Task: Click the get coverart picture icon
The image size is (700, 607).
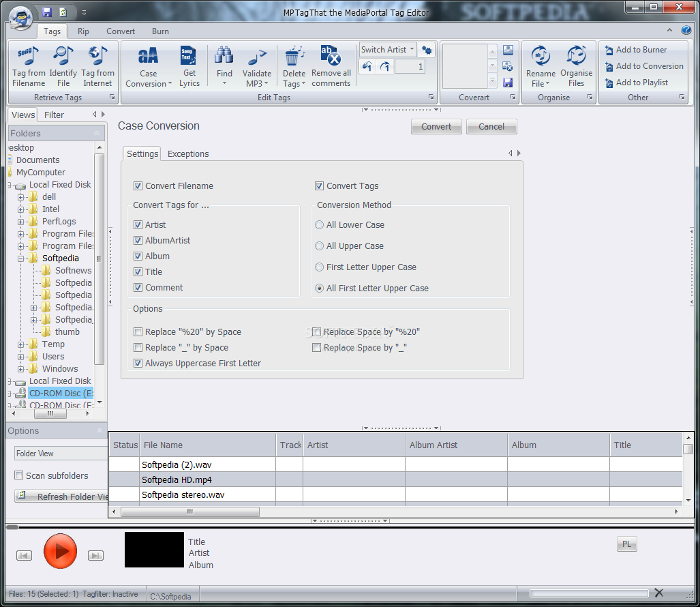Action: pyautogui.click(x=508, y=50)
